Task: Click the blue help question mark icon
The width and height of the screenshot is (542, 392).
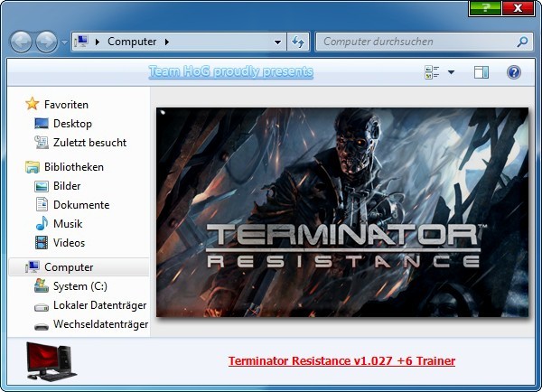Action: point(514,72)
